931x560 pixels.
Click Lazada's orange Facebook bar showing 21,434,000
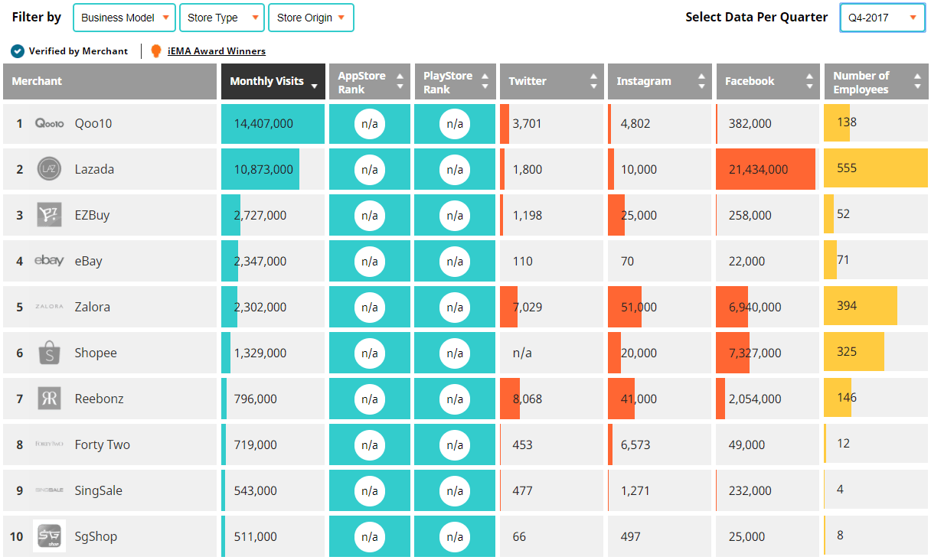(x=765, y=169)
